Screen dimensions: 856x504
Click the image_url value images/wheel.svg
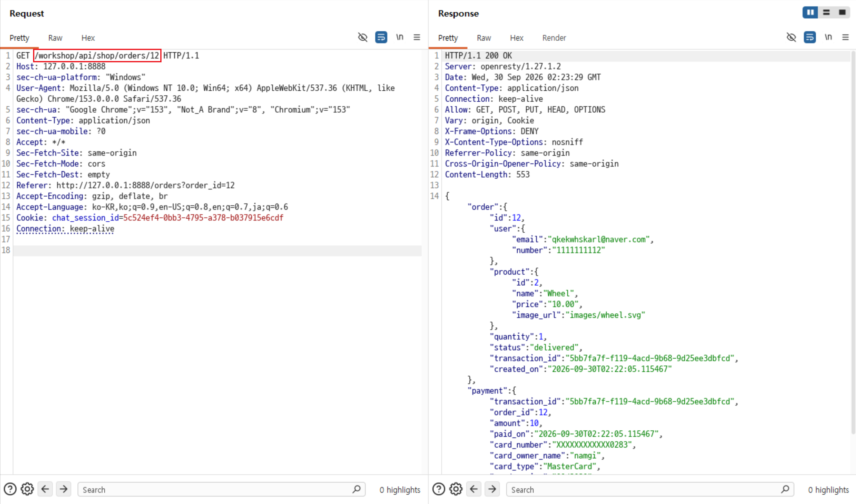tap(605, 315)
